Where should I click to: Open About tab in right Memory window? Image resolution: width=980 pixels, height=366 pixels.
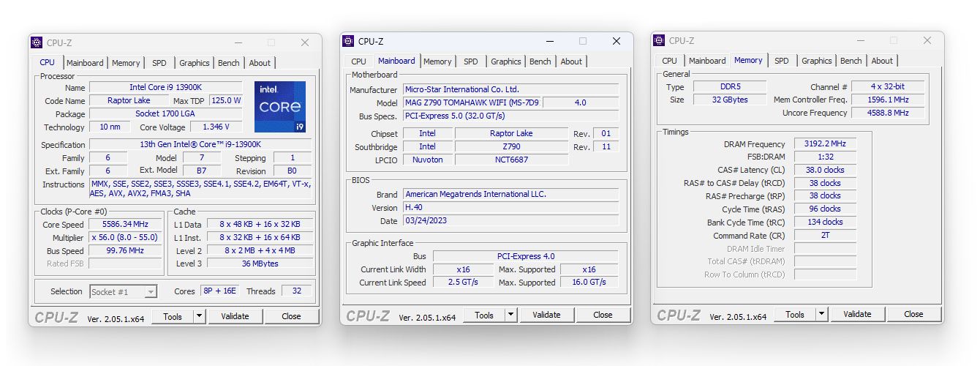tap(882, 61)
